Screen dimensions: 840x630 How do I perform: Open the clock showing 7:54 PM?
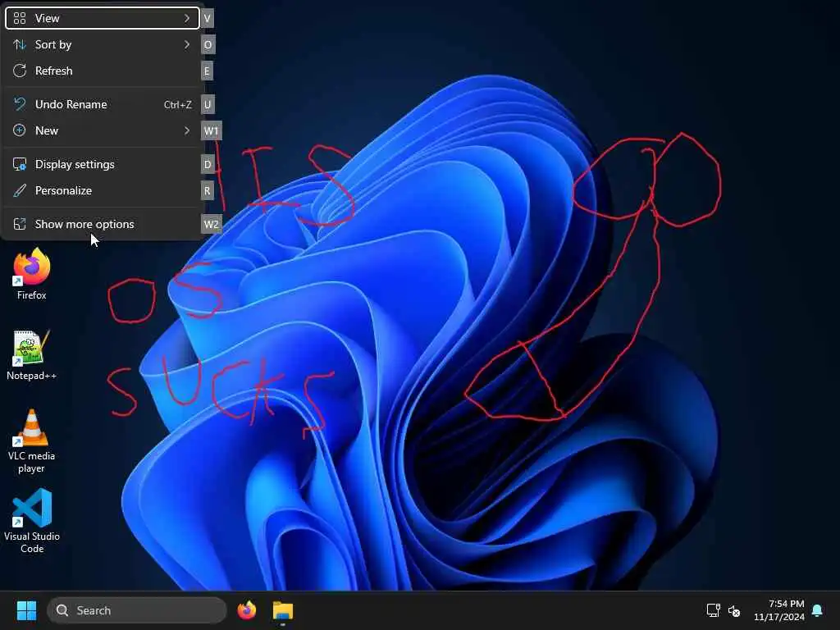pyautogui.click(x=787, y=604)
